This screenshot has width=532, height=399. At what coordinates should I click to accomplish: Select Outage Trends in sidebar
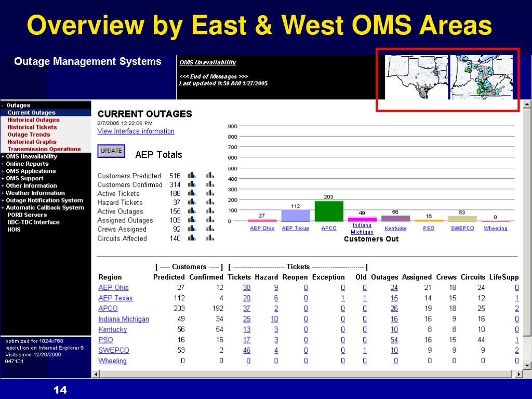click(29, 135)
